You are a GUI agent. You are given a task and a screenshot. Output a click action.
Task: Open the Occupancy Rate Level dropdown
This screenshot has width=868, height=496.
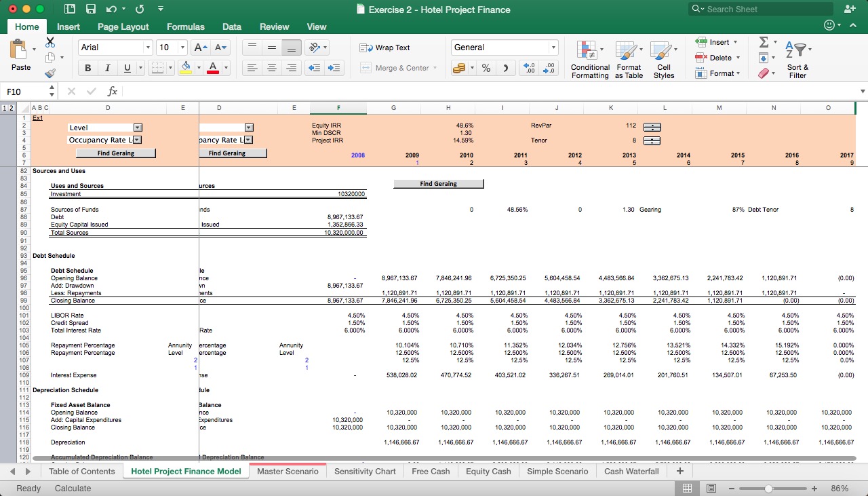pyautogui.click(x=137, y=140)
